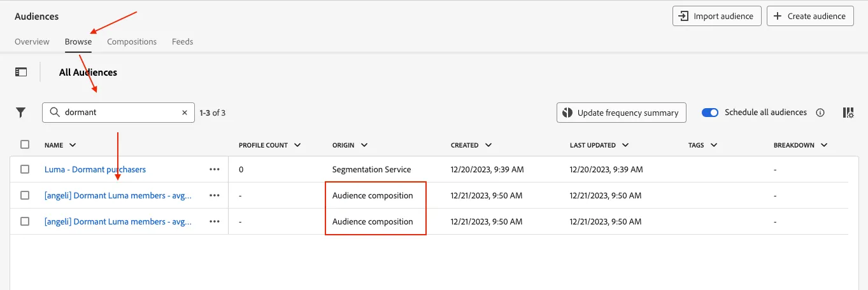Open Update frequency summary

click(x=622, y=113)
